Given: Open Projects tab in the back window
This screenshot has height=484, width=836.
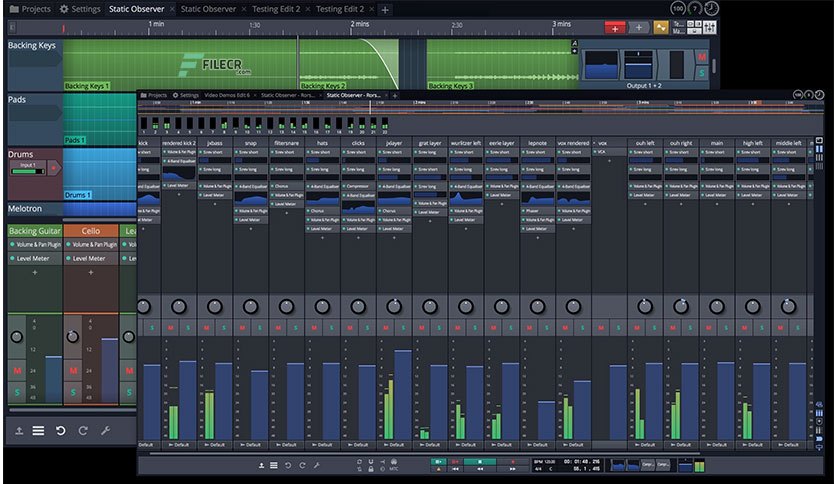Looking at the screenshot, I should pyautogui.click(x=30, y=9).
